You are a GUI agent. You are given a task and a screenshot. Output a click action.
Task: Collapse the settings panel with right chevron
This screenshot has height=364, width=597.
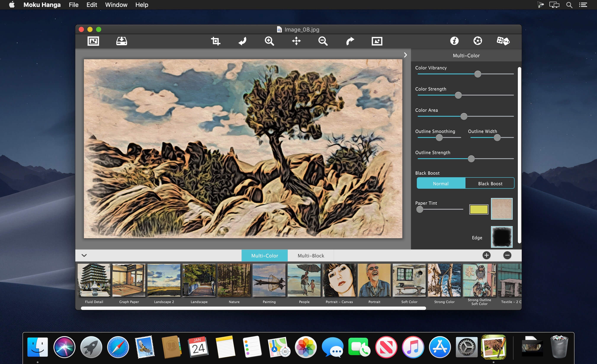405,55
